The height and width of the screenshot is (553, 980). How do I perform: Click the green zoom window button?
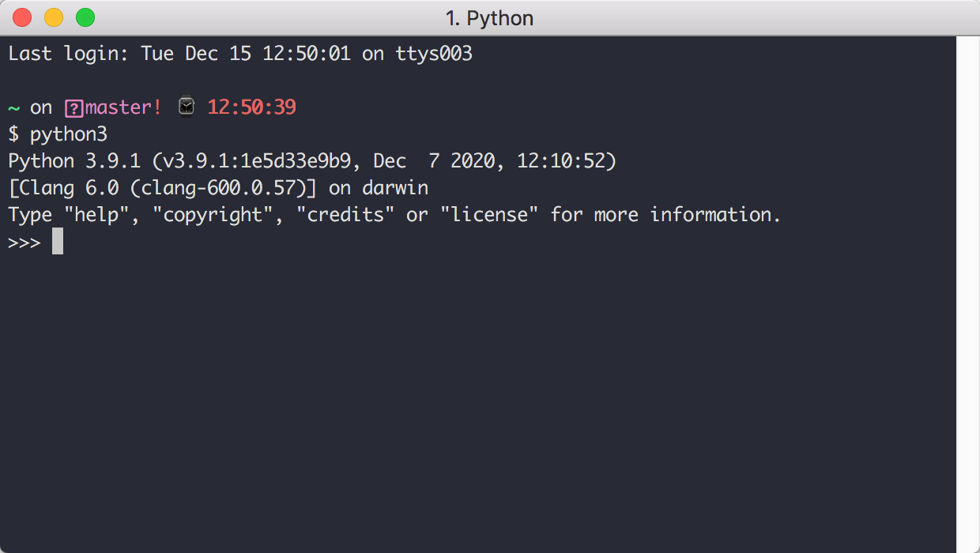pos(85,17)
